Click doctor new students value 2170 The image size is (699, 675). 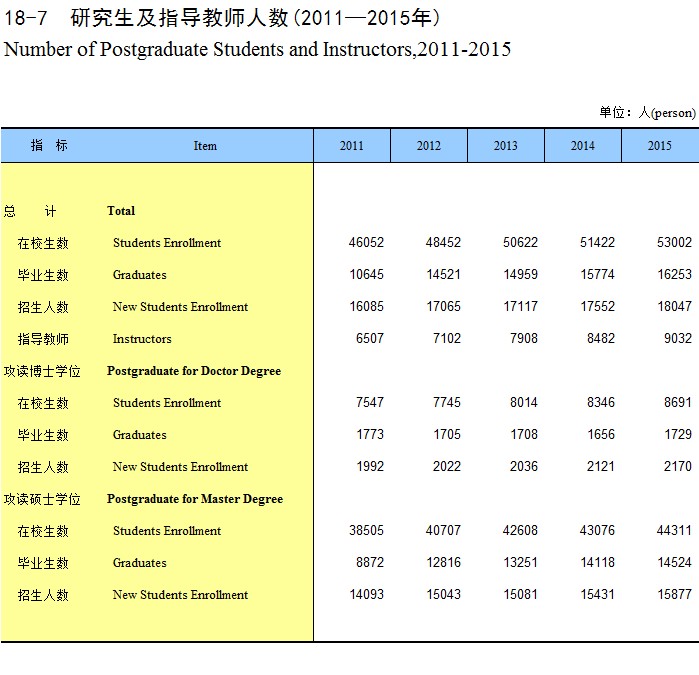pos(678,466)
